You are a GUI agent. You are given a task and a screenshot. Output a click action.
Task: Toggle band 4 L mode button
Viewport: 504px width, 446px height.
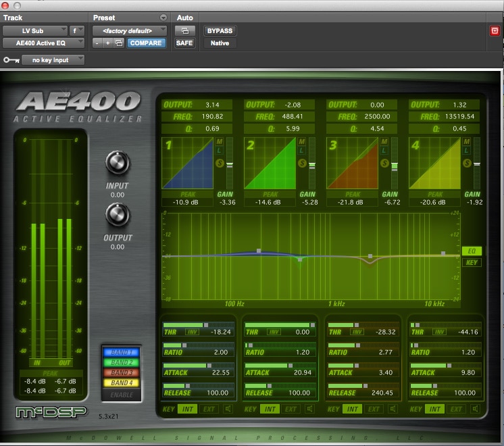pos(467,151)
